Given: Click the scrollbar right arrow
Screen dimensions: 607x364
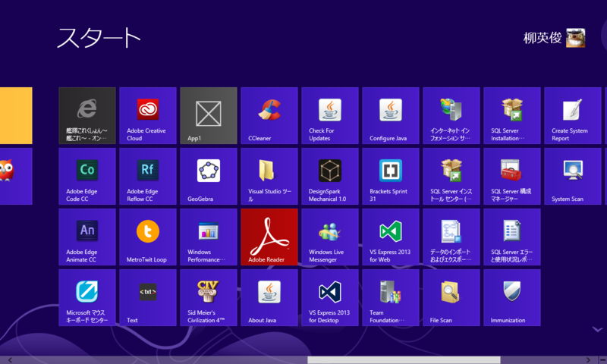Looking at the screenshot, I should click(x=588, y=360).
